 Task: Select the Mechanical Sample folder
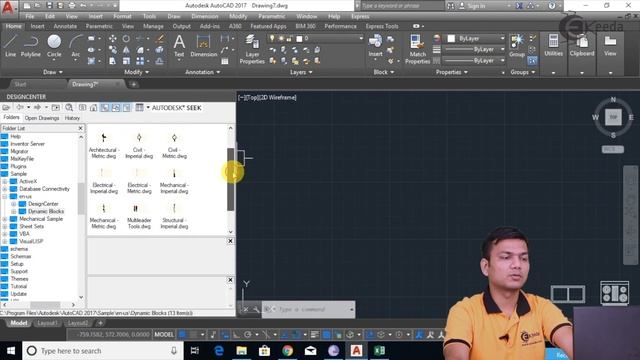[41, 219]
